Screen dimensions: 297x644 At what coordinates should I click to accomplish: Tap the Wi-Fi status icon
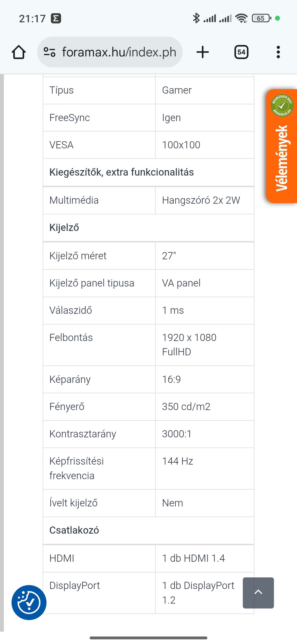(241, 18)
